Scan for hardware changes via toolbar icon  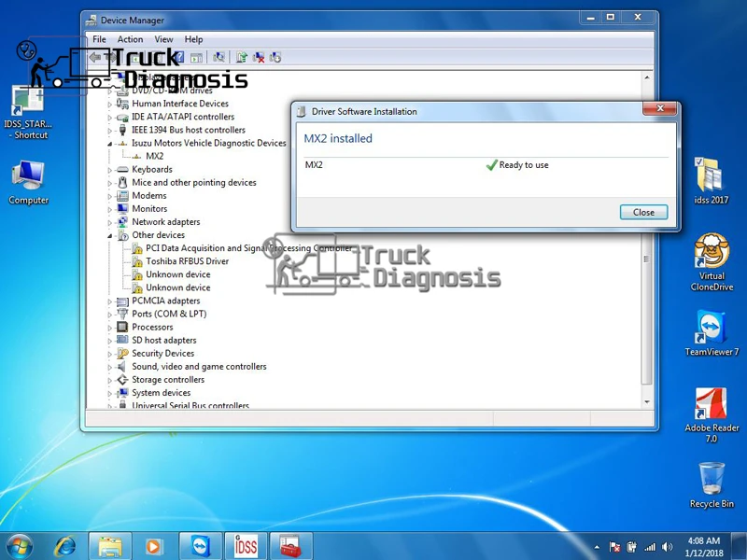pyautogui.click(x=219, y=58)
